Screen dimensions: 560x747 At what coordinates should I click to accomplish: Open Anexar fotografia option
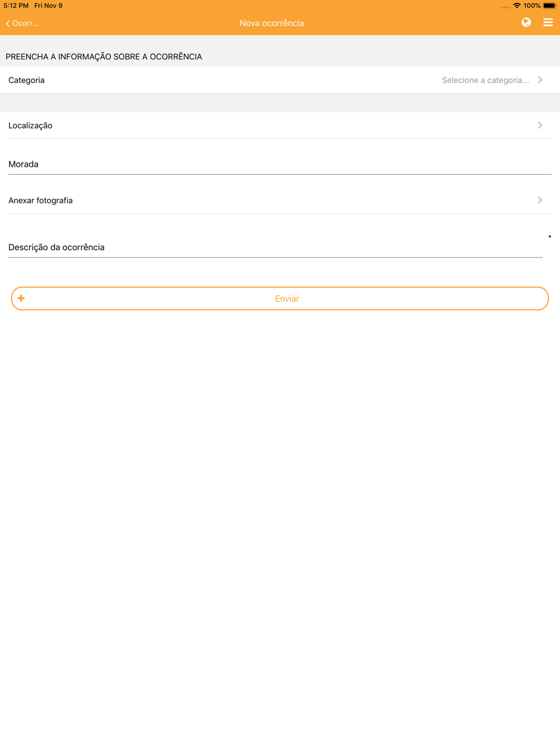pyautogui.click(x=280, y=200)
